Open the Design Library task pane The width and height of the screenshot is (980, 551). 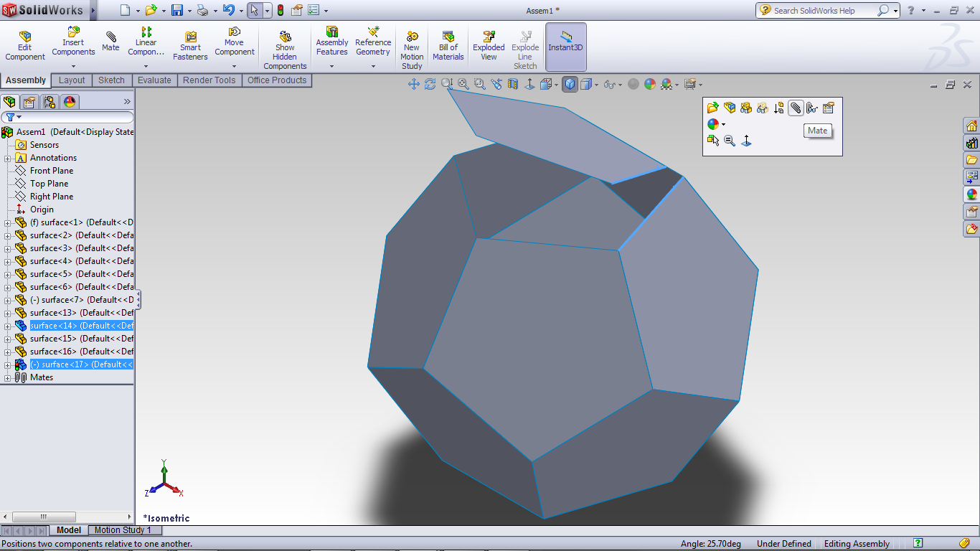(972, 143)
